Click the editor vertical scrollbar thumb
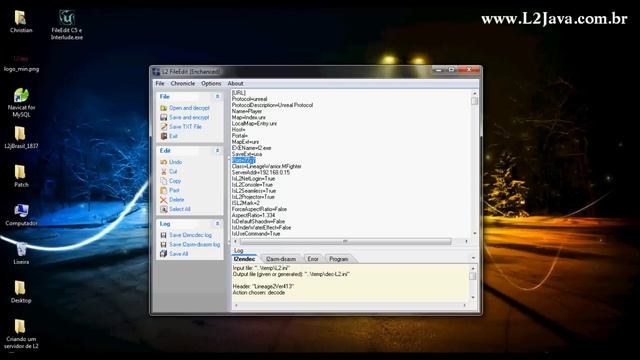The width and height of the screenshot is (640, 360). click(474, 101)
